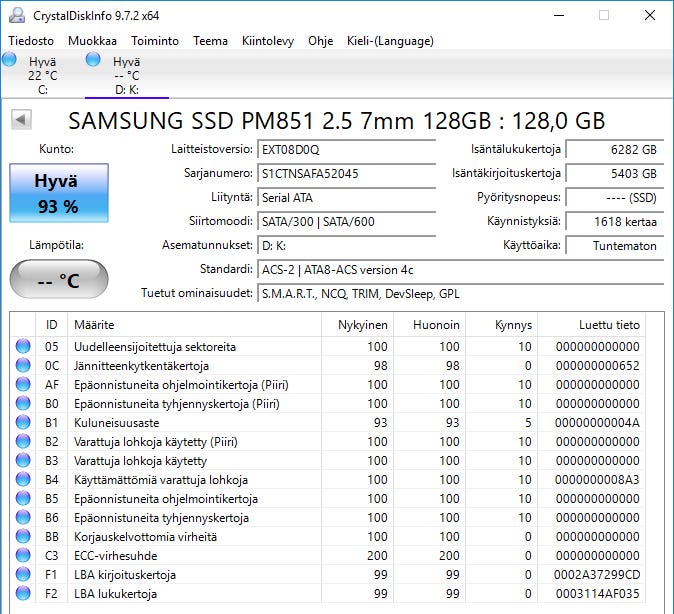Click status orb for attribute 05
The width and height of the screenshot is (674, 614).
point(23,347)
